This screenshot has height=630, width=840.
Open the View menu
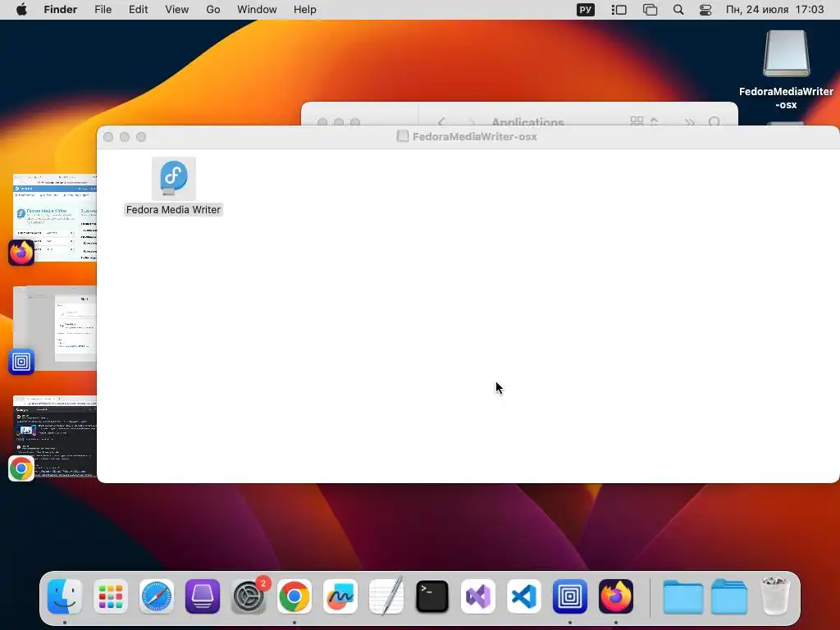pyautogui.click(x=177, y=10)
